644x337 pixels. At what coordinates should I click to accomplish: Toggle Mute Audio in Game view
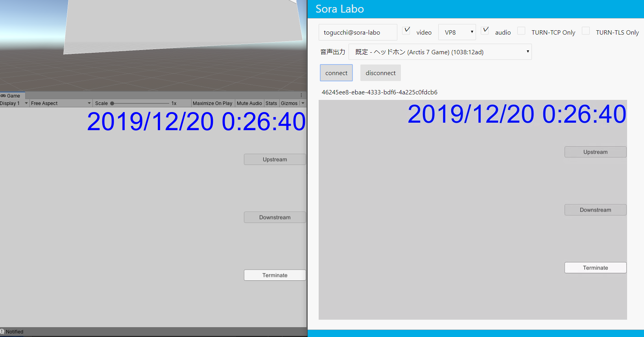[249, 103]
